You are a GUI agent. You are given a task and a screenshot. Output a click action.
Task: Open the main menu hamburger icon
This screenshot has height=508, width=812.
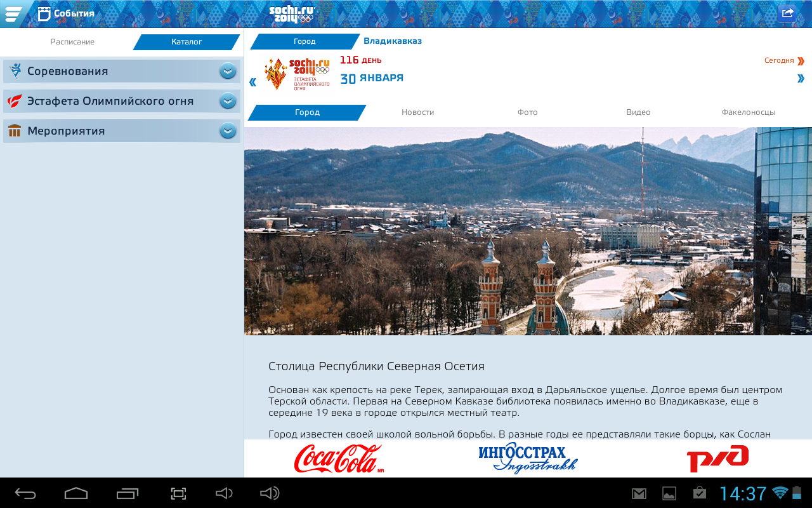(x=13, y=13)
